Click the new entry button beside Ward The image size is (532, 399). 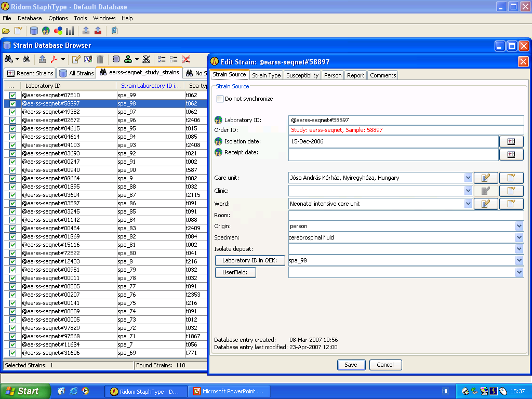point(511,204)
